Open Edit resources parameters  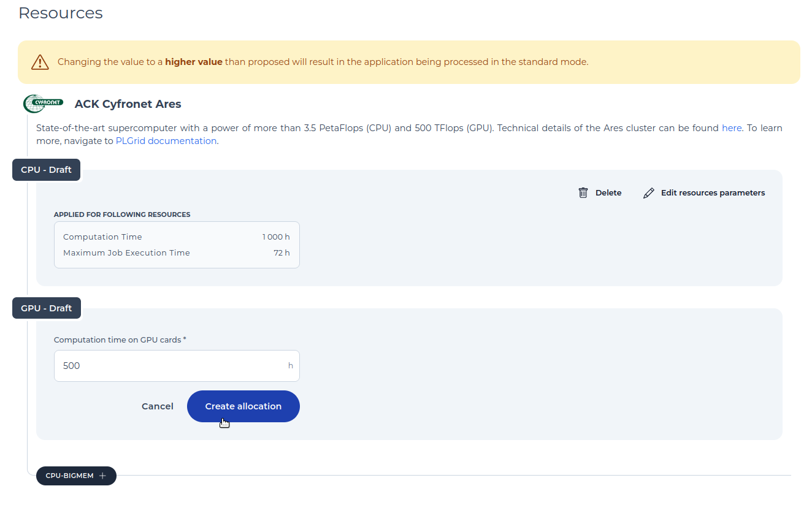click(703, 192)
